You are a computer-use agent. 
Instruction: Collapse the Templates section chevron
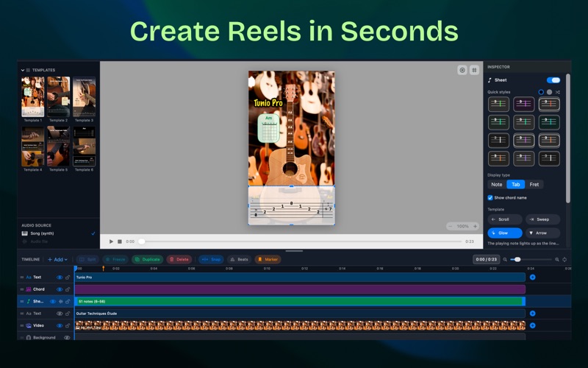click(x=23, y=70)
